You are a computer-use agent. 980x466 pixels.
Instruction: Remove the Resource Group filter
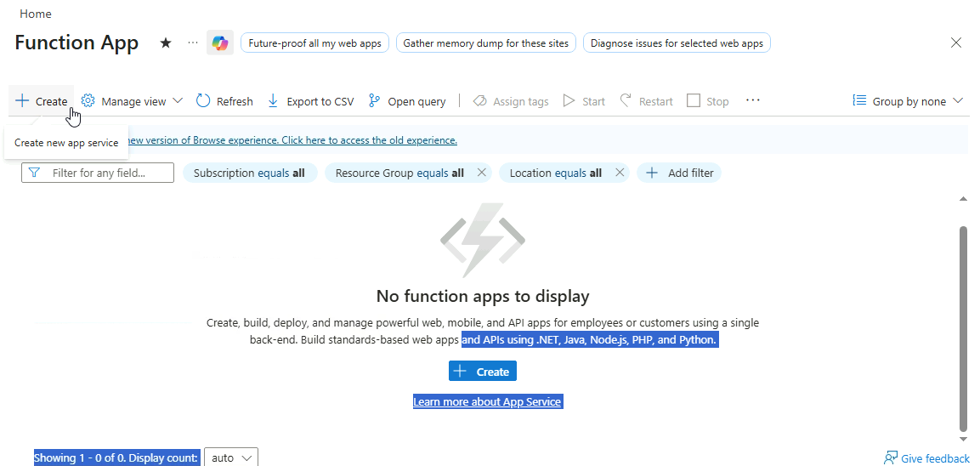point(482,173)
